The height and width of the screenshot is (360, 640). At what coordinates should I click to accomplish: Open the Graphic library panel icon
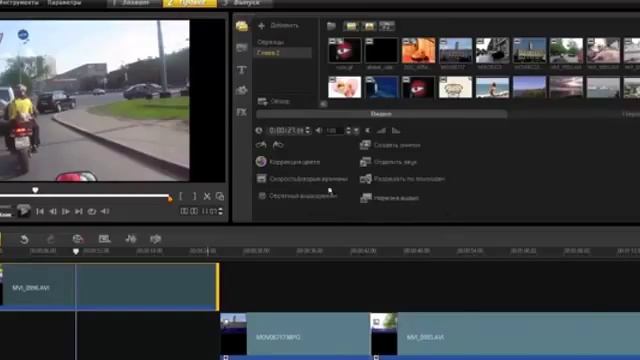[242, 90]
